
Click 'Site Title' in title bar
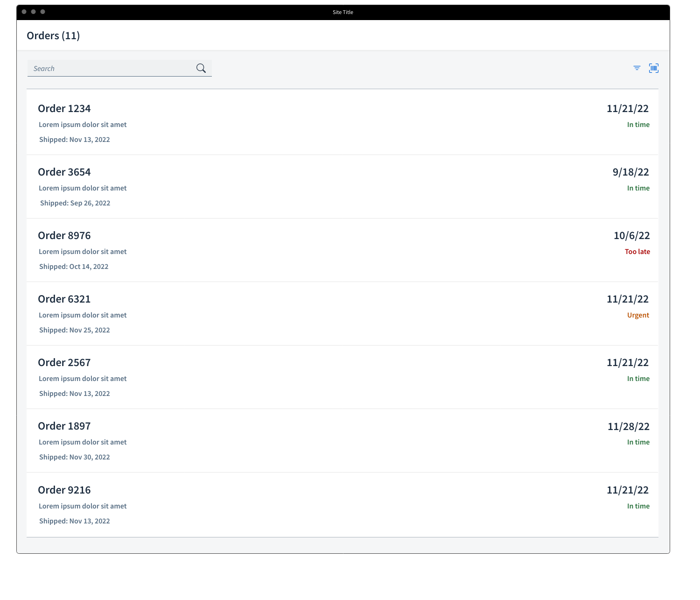(x=343, y=12)
